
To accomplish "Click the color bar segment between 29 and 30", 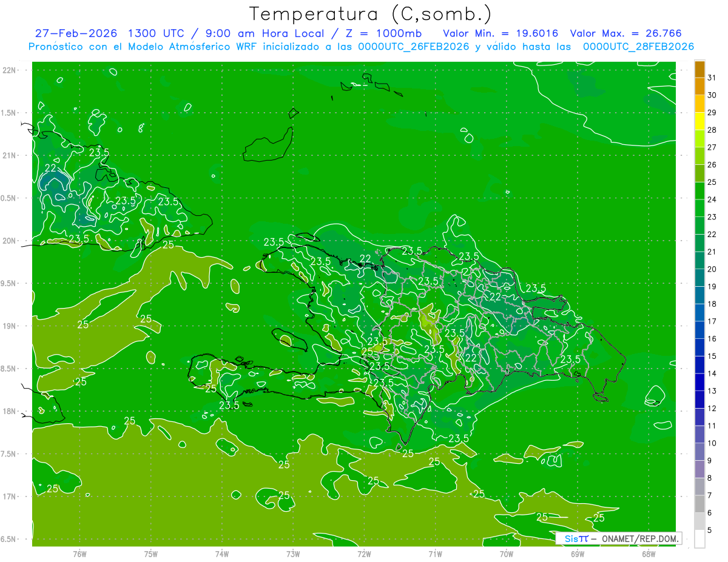I will pyautogui.click(x=699, y=104).
